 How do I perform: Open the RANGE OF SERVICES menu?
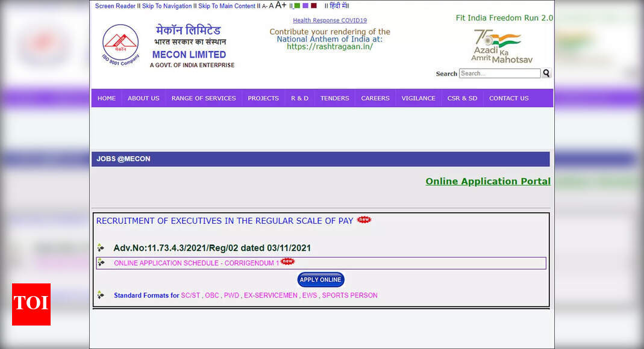click(204, 97)
